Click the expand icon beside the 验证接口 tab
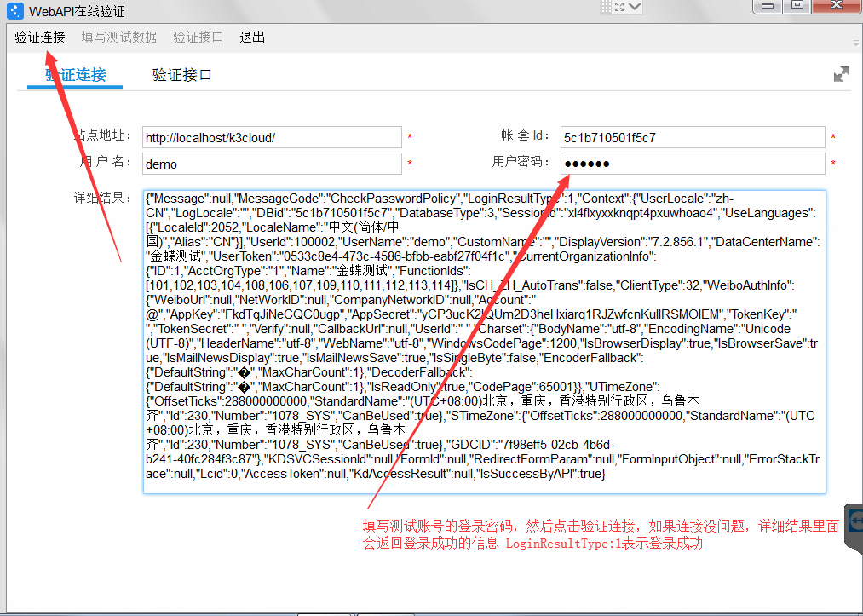Viewport: 863px width, 616px height. pyautogui.click(x=841, y=74)
